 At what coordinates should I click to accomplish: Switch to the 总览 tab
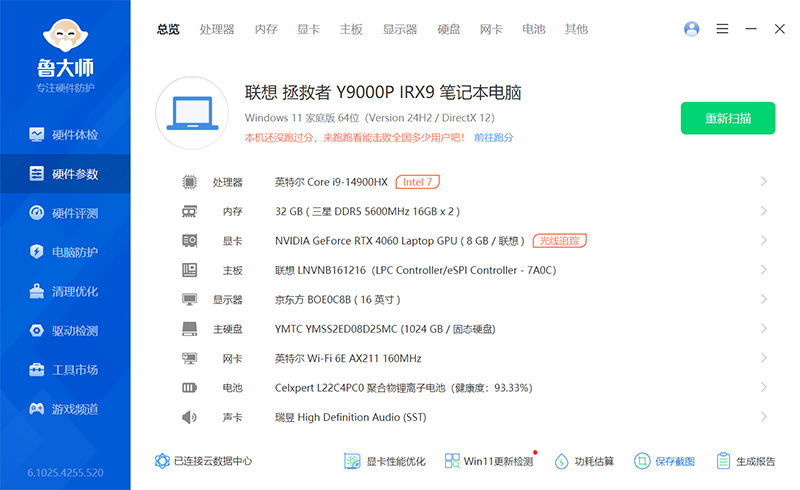pyautogui.click(x=168, y=29)
